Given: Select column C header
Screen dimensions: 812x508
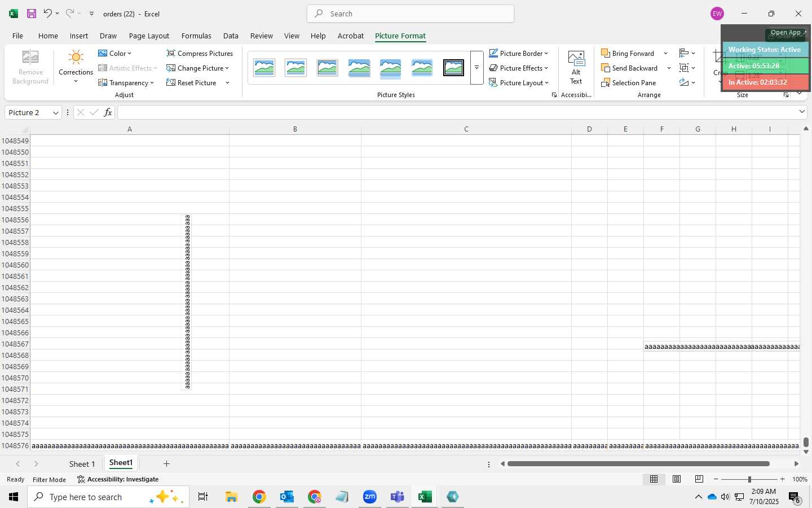Looking at the screenshot, I should pos(466,129).
